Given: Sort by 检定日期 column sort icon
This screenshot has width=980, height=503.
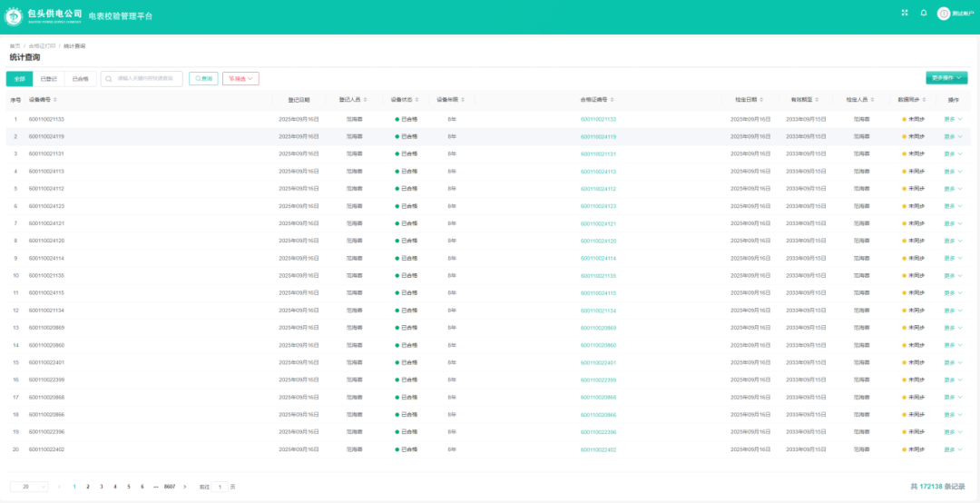Looking at the screenshot, I should (759, 100).
